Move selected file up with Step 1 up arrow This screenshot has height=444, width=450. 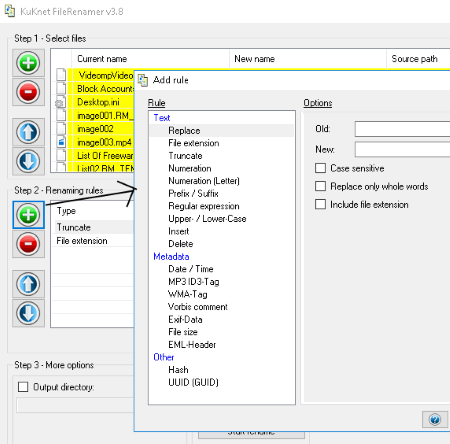pyautogui.click(x=28, y=132)
